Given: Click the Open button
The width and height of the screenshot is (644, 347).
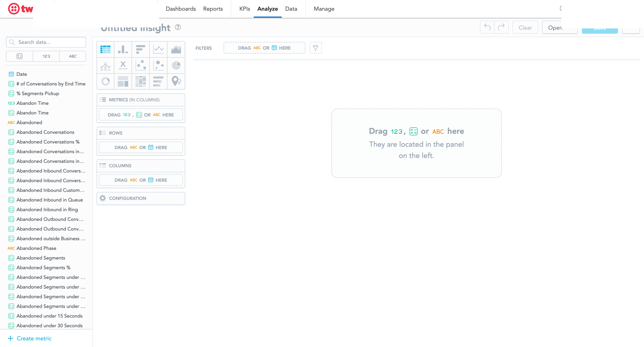Looking at the screenshot, I should click(560, 27).
